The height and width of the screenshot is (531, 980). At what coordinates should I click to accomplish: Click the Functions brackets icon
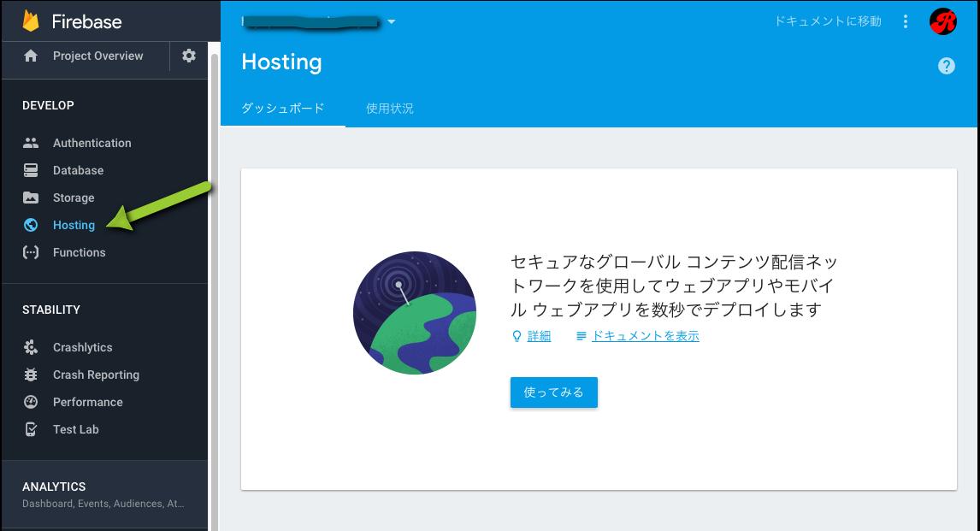31,252
